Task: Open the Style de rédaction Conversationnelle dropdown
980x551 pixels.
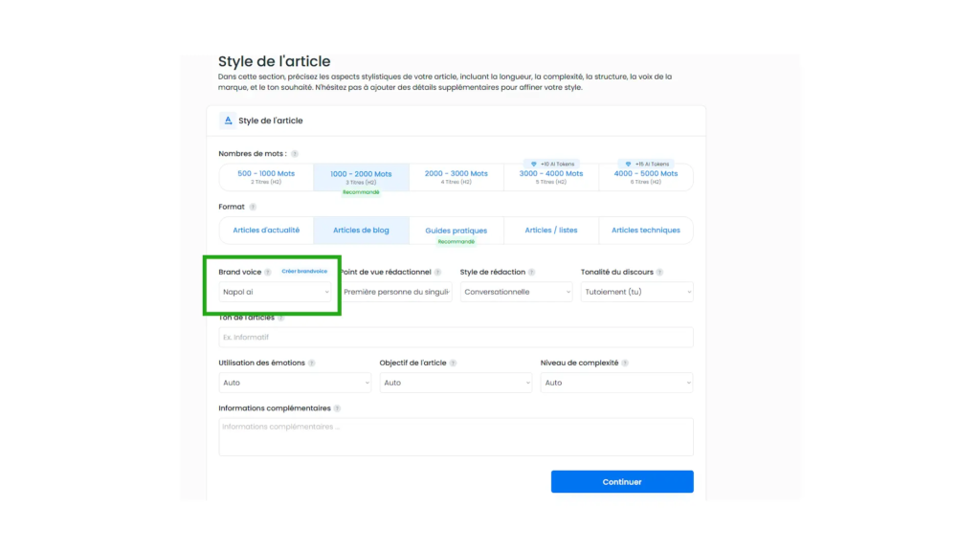Action: click(x=516, y=292)
